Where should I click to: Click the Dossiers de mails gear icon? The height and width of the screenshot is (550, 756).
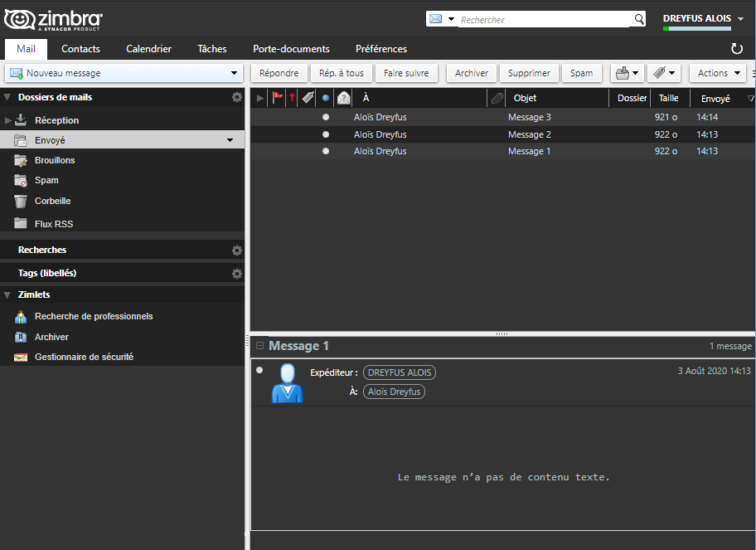237,97
